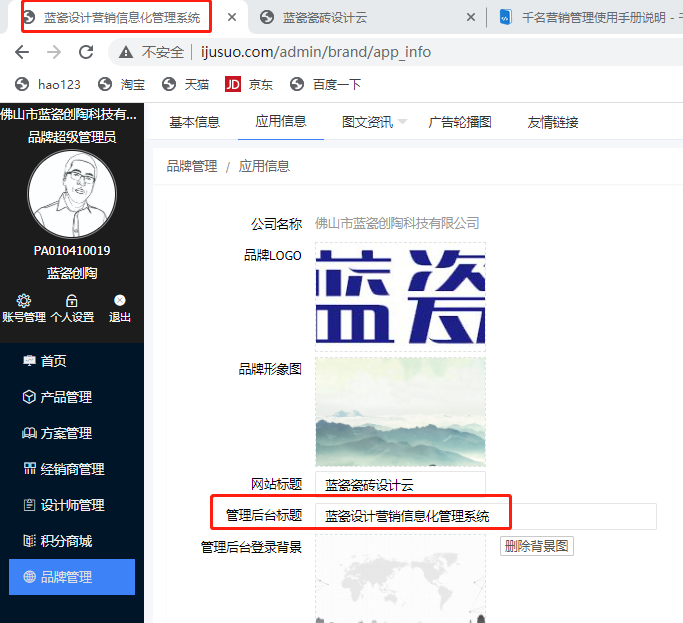Click the 品牌管理 breadcrumb link
Viewport: 683px width, 623px height.
click(x=192, y=166)
